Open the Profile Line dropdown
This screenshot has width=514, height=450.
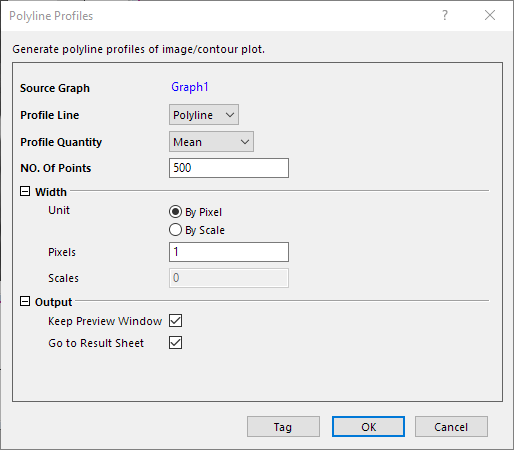(204, 115)
